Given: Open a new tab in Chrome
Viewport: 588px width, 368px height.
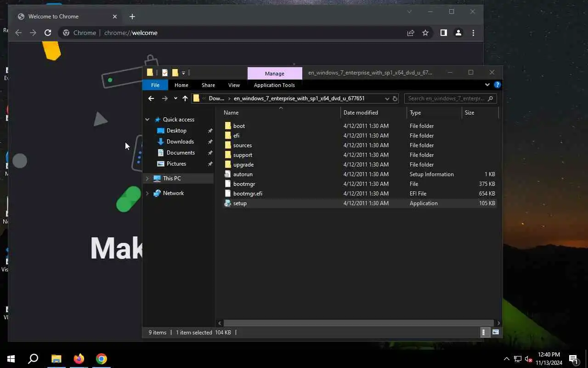Looking at the screenshot, I should point(132,17).
